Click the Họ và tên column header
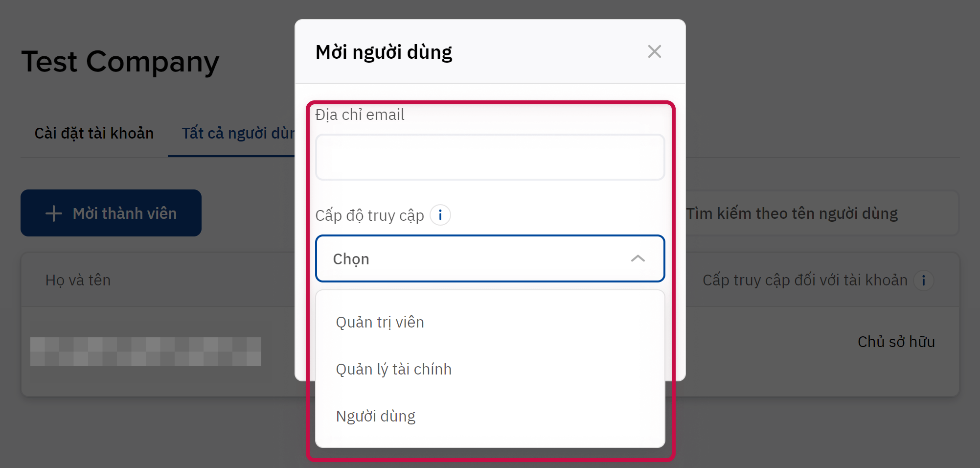The height and width of the screenshot is (468, 980). pos(78,280)
